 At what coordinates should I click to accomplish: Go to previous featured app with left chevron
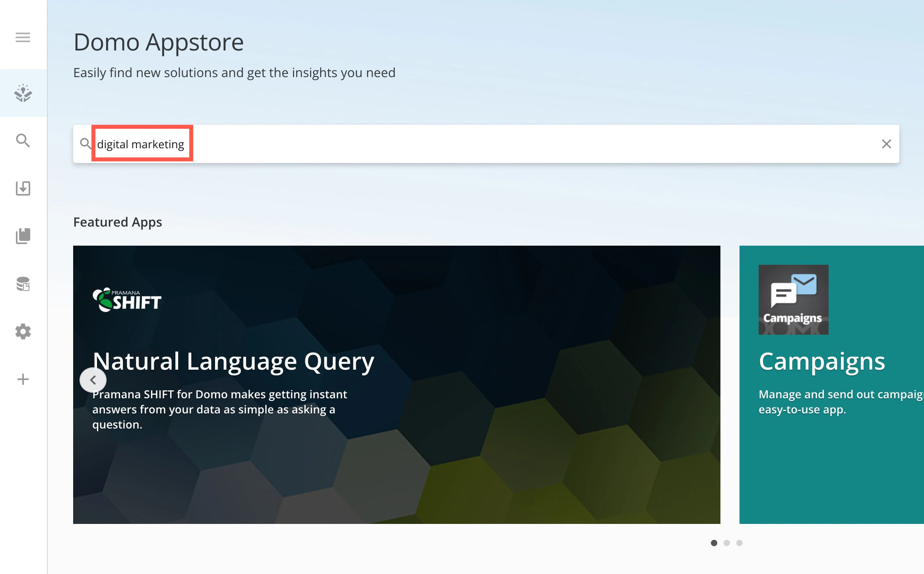(93, 380)
